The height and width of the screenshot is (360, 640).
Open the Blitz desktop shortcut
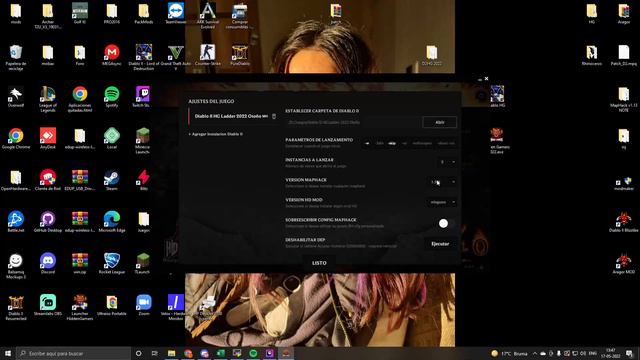coord(144,180)
